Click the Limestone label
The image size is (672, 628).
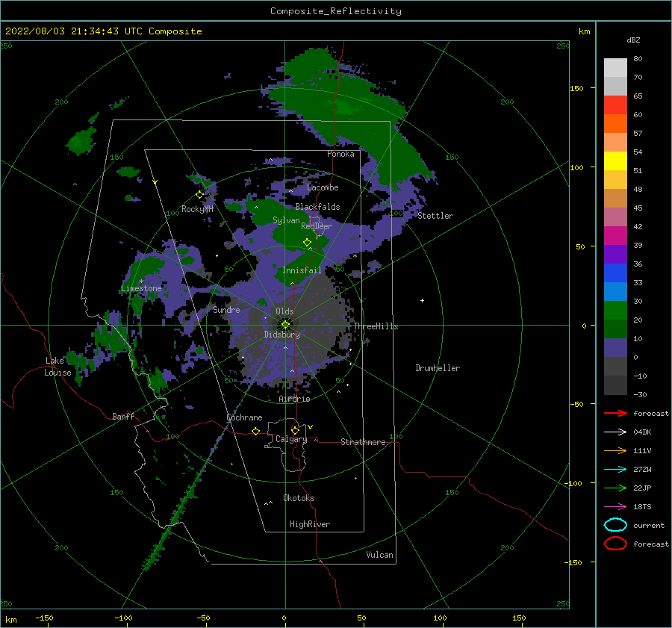click(141, 288)
